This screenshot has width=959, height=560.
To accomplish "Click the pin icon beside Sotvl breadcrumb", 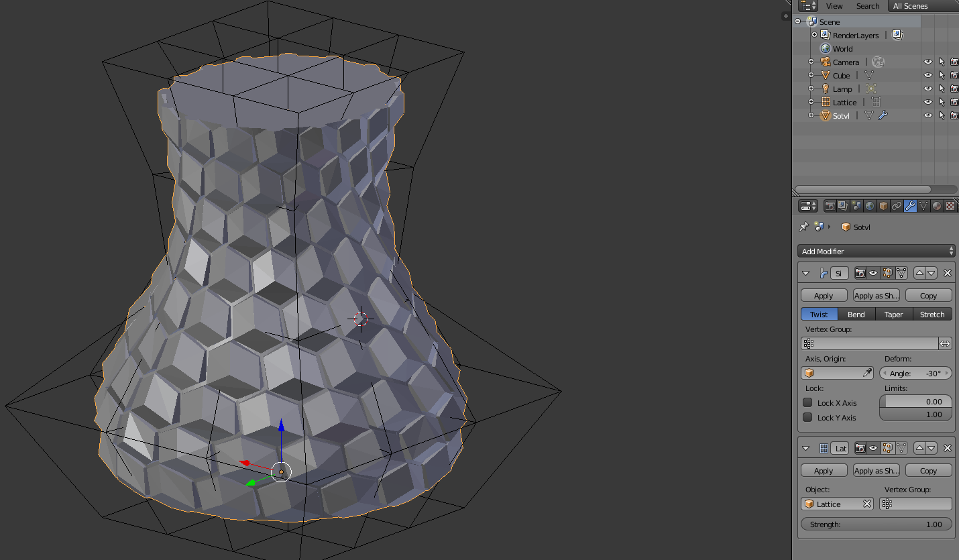I will [x=803, y=227].
